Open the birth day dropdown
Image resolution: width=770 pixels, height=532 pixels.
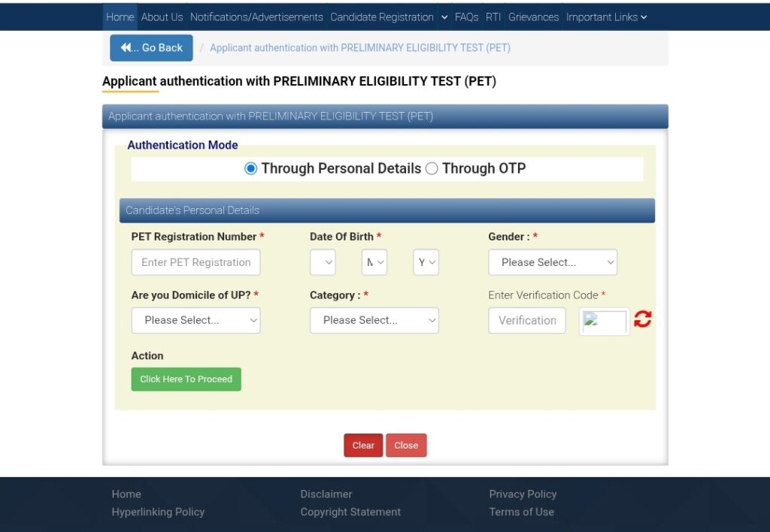[x=323, y=262]
